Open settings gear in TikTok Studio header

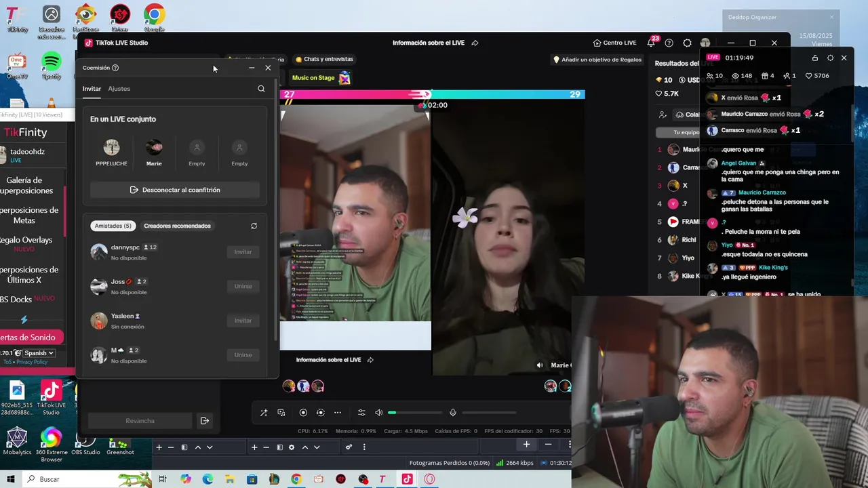tap(687, 43)
